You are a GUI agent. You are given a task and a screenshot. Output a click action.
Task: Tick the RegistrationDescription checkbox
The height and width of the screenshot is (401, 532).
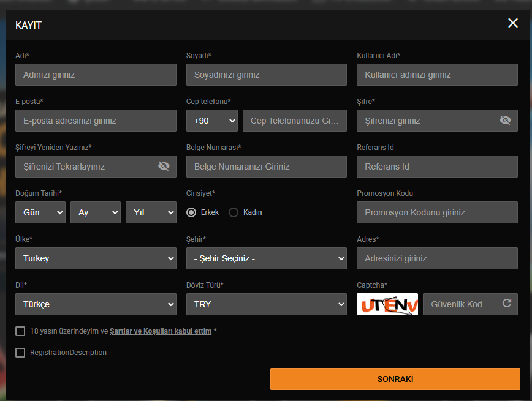20,353
